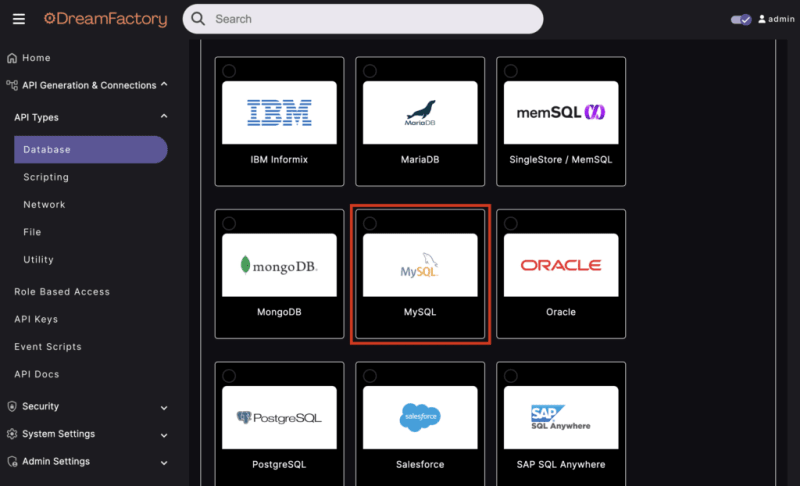Click the DreamFactory logo
This screenshot has width=800, height=486.
[106, 19]
